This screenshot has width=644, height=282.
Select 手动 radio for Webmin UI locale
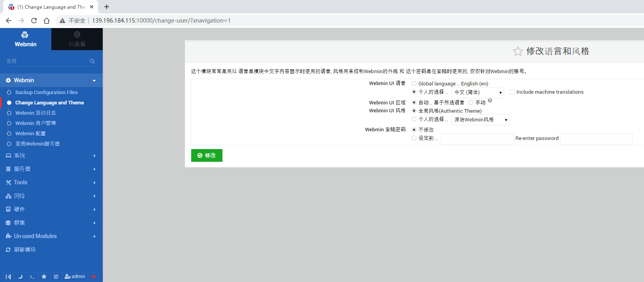click(471, 102)
